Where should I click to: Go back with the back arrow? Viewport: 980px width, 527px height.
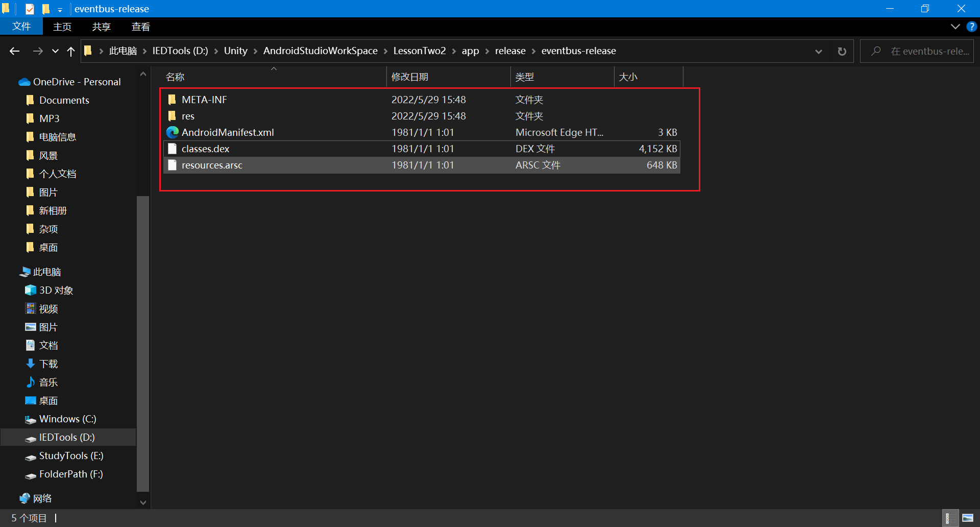point(14,51)
